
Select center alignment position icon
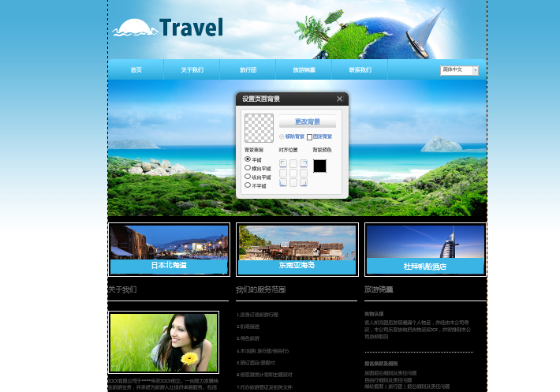293,174
